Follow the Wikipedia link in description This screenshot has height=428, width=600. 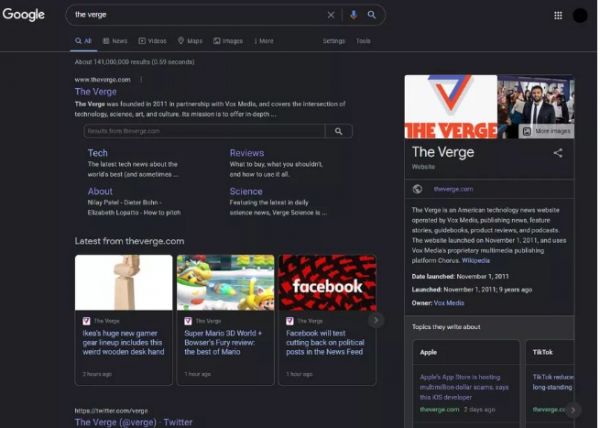(x=476, y=260)
